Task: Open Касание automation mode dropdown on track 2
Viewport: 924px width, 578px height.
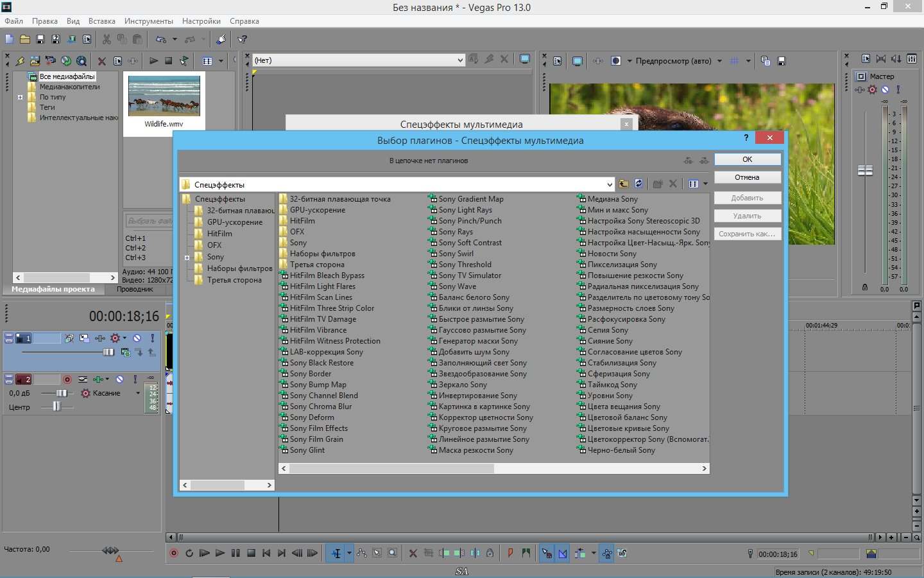Action: click(x=138, y=393)
